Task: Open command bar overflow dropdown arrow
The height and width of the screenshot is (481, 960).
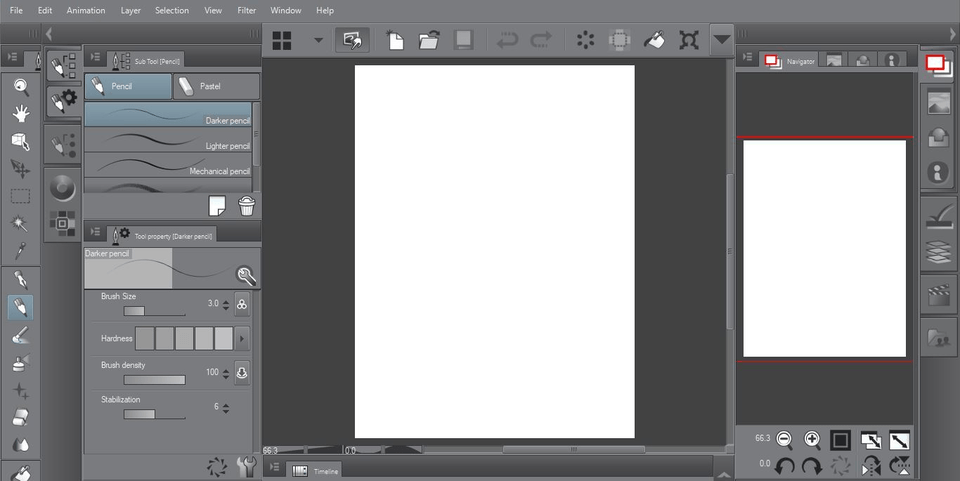Action: 722,40
